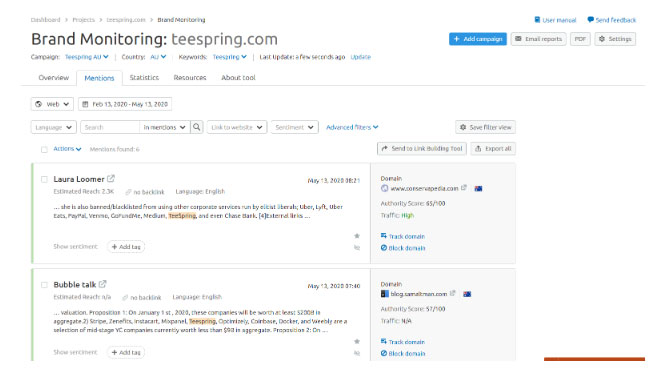Tick the select-all mentions checkbox
Viewport: 665px width, 383px height.
pos(44,149)
